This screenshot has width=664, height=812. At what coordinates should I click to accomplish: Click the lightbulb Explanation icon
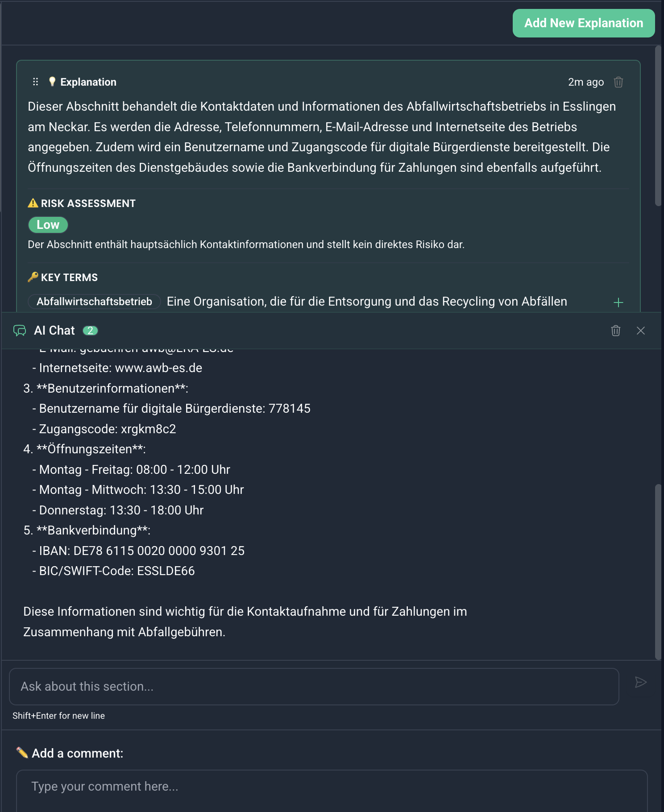(x=52, y=82)
